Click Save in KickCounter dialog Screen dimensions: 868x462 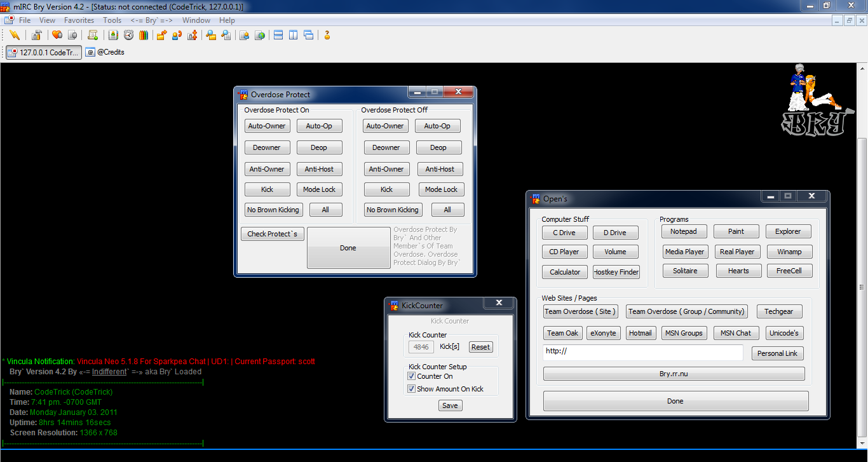point(450,405)
